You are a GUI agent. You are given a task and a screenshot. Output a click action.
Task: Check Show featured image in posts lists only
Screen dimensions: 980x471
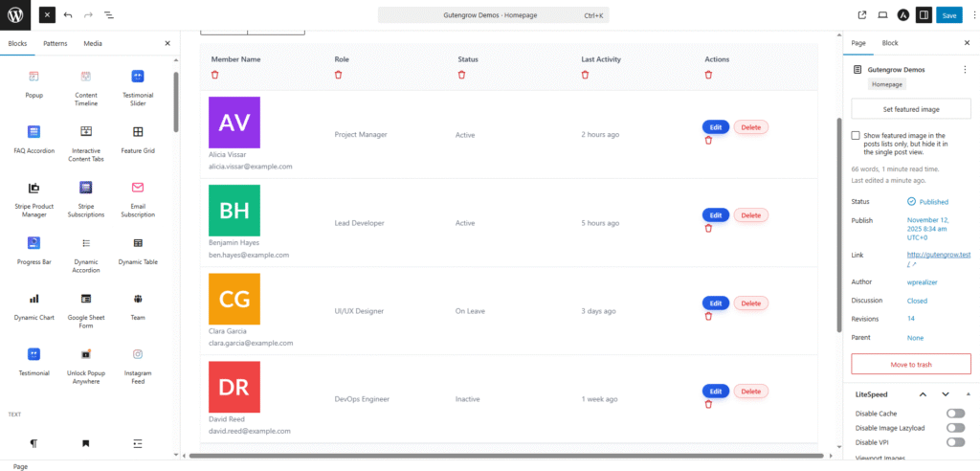pyautogui.click(x=856, y=136)
